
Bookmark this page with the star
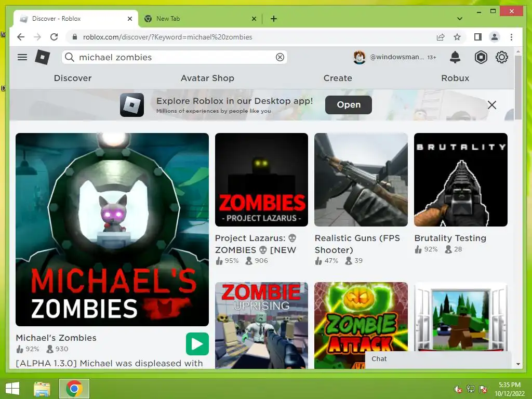[x=457, y=37]
